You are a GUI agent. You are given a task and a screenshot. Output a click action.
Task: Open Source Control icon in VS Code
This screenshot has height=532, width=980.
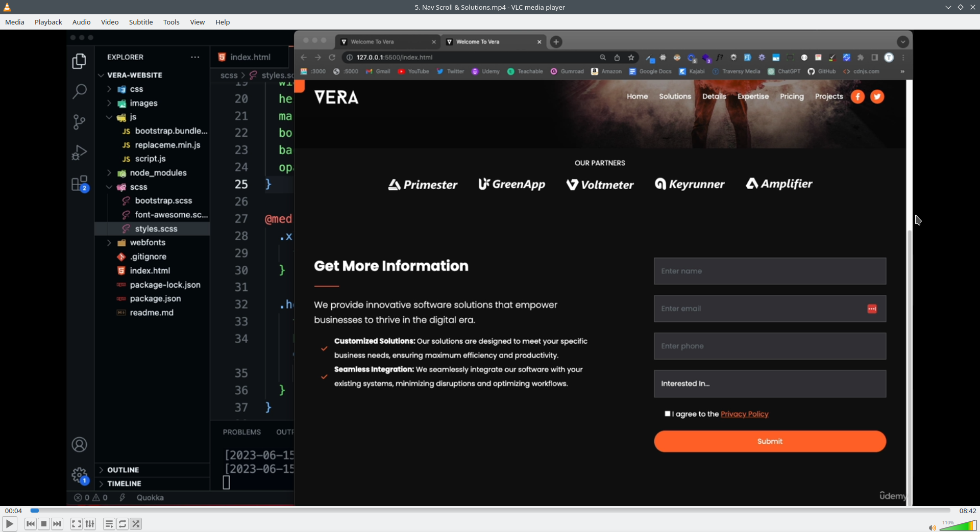tap(79, 122)
